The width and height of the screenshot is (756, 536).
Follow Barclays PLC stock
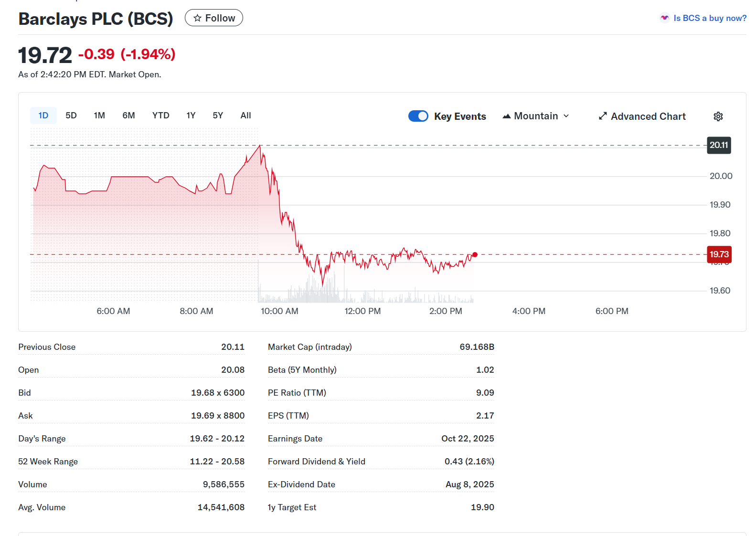214,18
